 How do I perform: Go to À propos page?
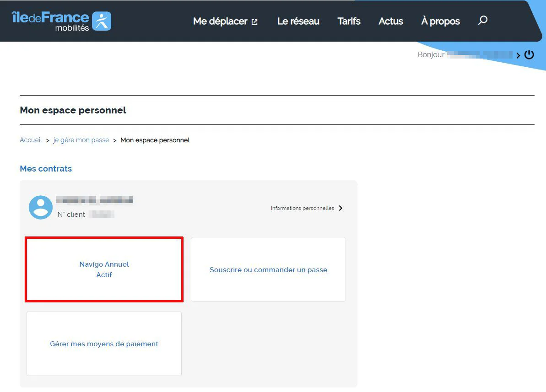[x=440, y=21]
